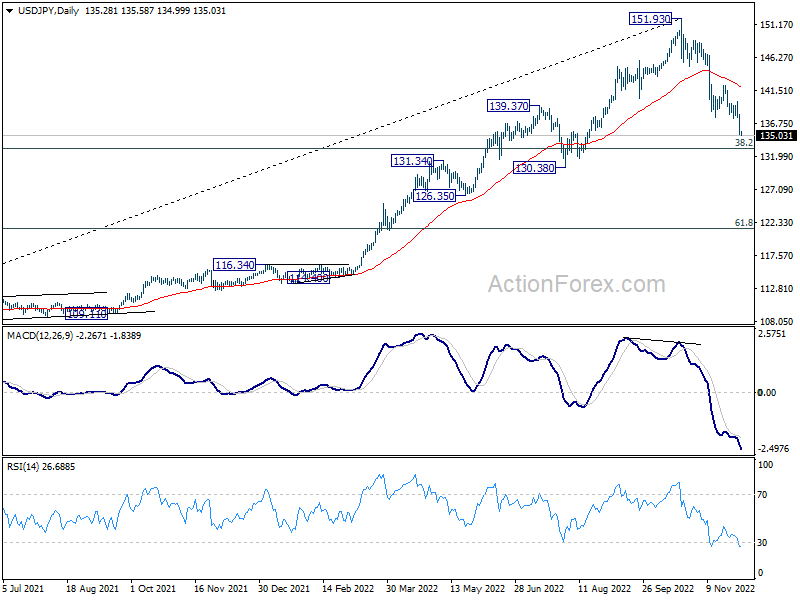Click the RSI 70 overbought level label
Image resolution: width=800 pixels, height=600 pixels.
tap(762, 495)
